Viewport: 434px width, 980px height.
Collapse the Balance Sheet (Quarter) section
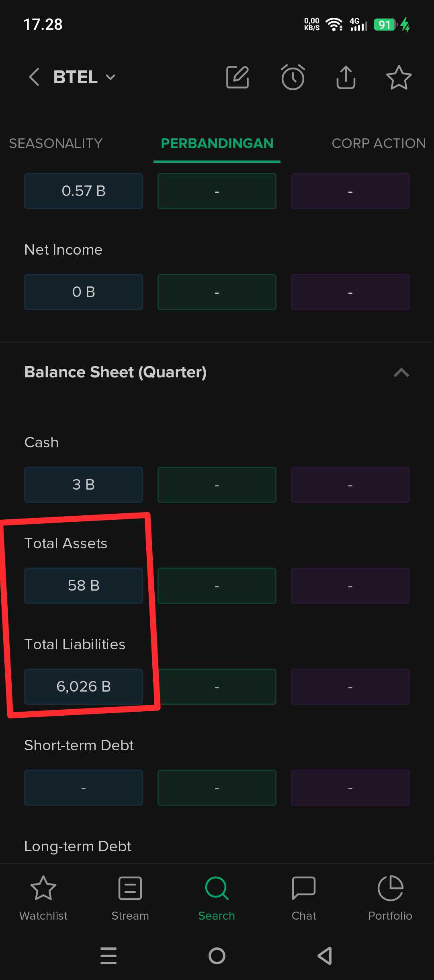[x=401, y=373]
